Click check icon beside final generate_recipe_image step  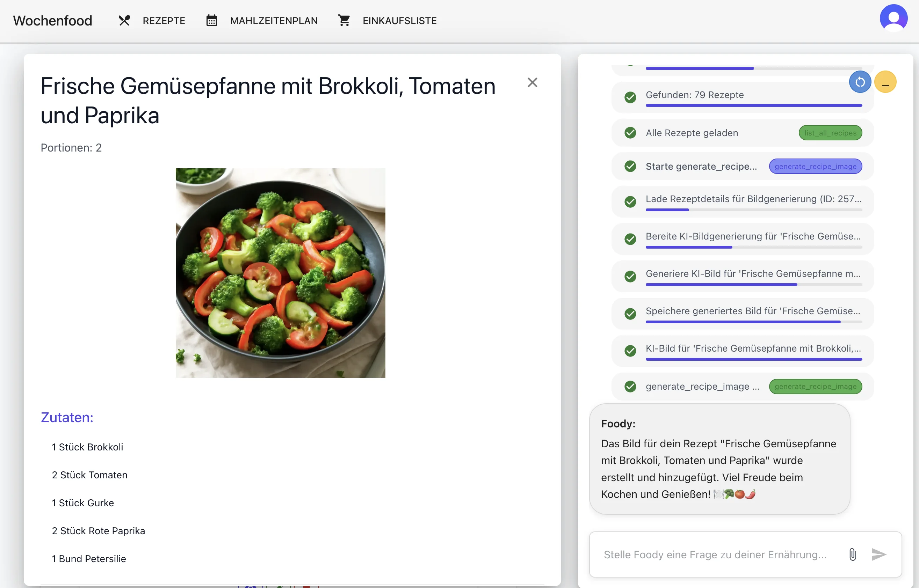(630, 387)
